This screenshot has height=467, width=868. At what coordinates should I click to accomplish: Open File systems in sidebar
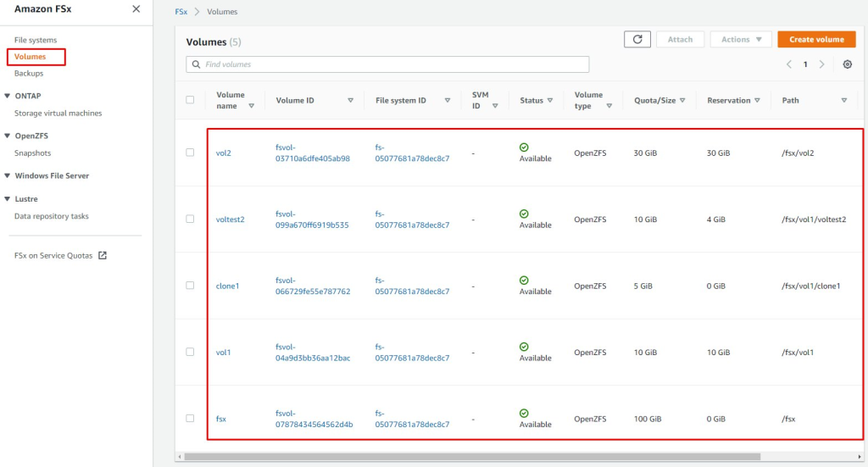(x=36, y=40)
